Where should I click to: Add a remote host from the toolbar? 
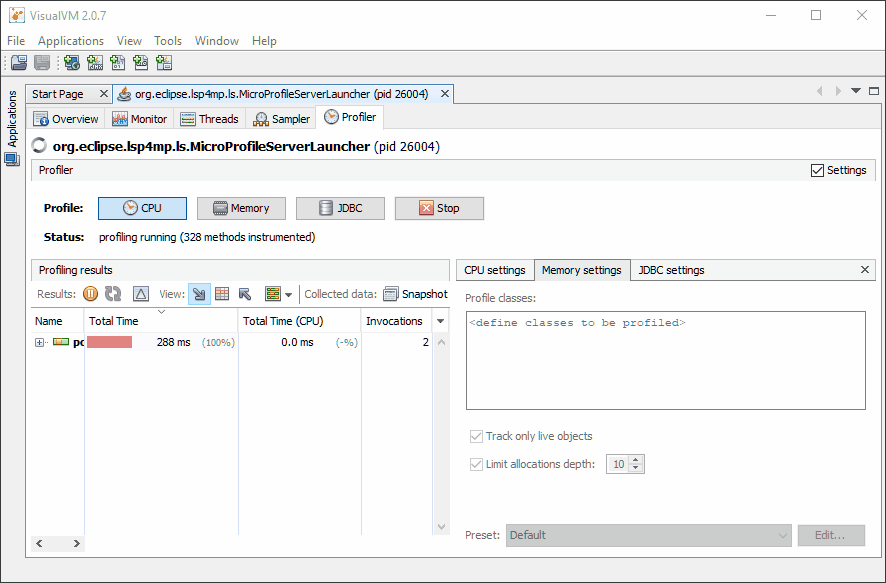tap(72, 63)
